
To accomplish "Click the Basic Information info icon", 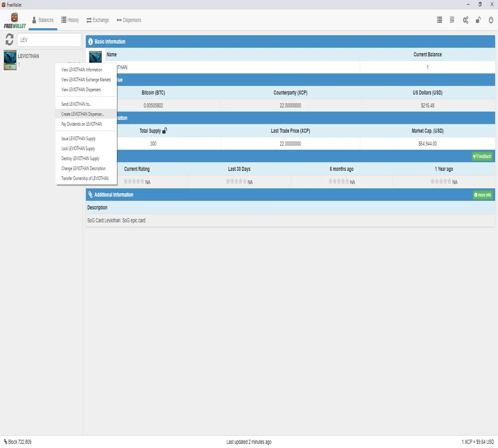I will 90,41.
